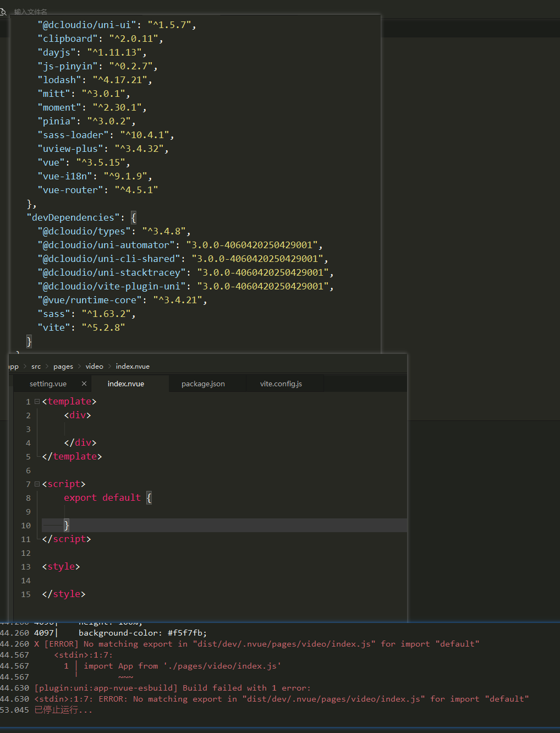Click the "@dcloudio/uni-automator" line
This screenshot has width=560, height=733.
tap(180, 245)
